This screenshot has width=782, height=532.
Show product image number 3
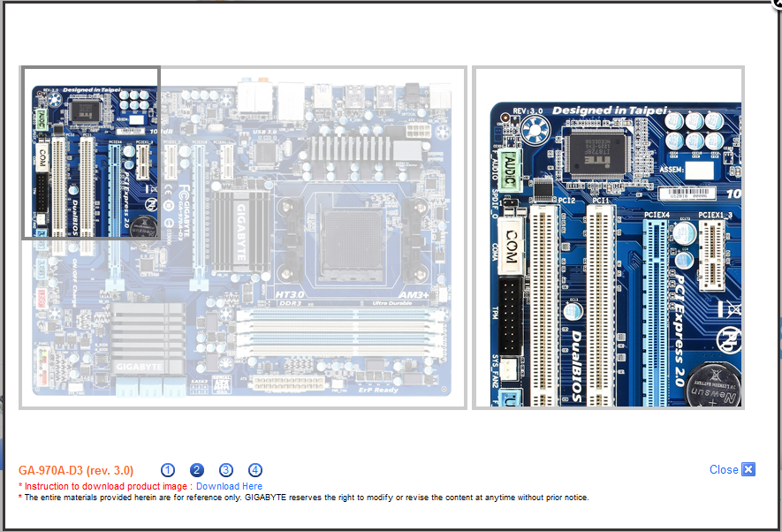[226, 470]
